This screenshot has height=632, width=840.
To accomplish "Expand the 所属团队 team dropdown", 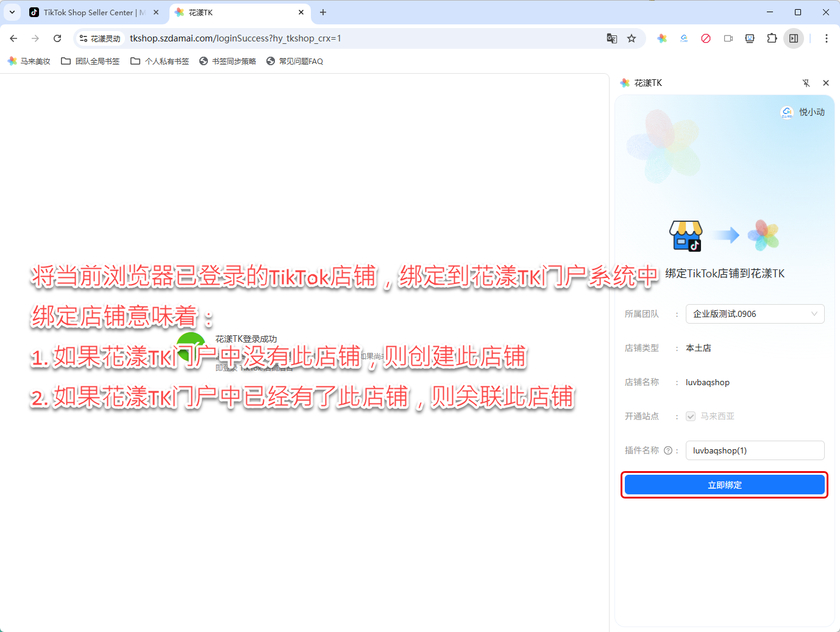I will 755,314.
